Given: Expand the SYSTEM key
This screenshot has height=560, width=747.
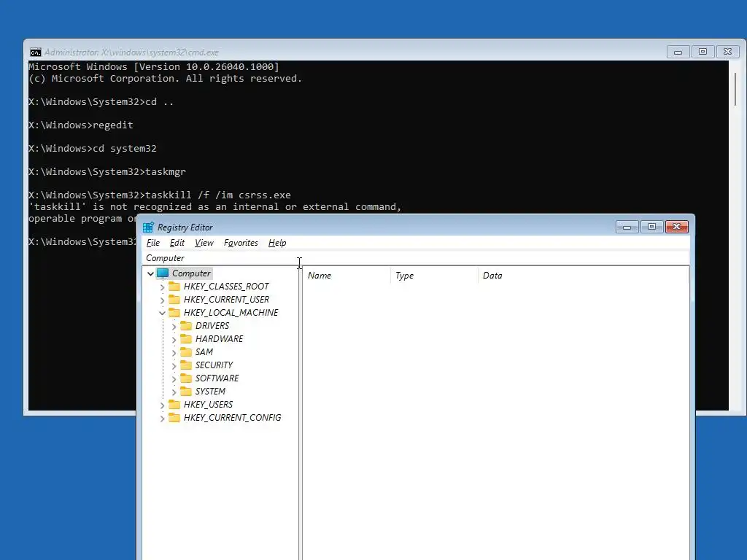Looking at the screenshot, I should click(x=174, y=392).
